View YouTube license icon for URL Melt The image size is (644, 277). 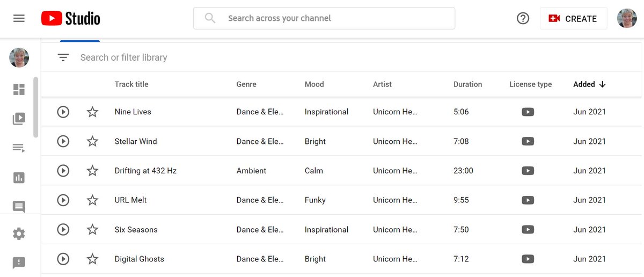(x=528, y=200)
